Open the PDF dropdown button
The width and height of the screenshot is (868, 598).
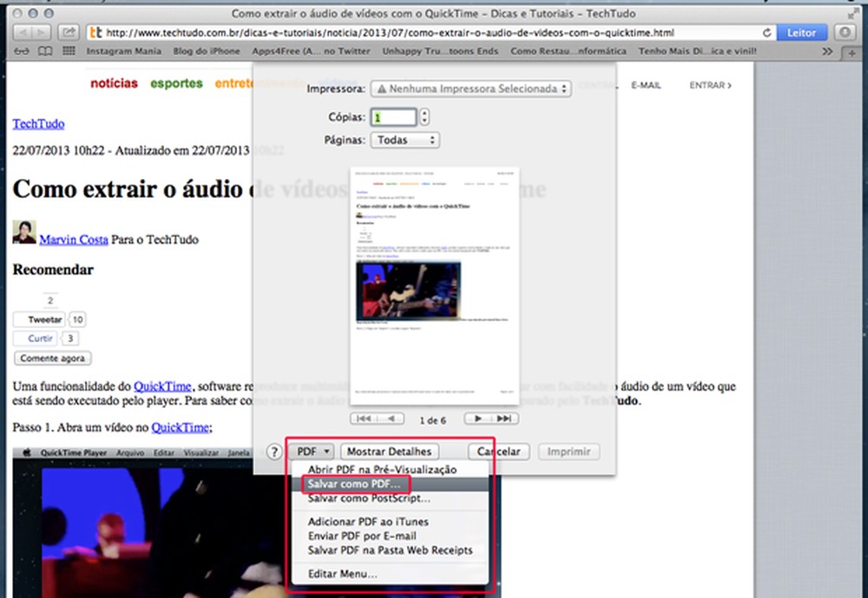312,452
